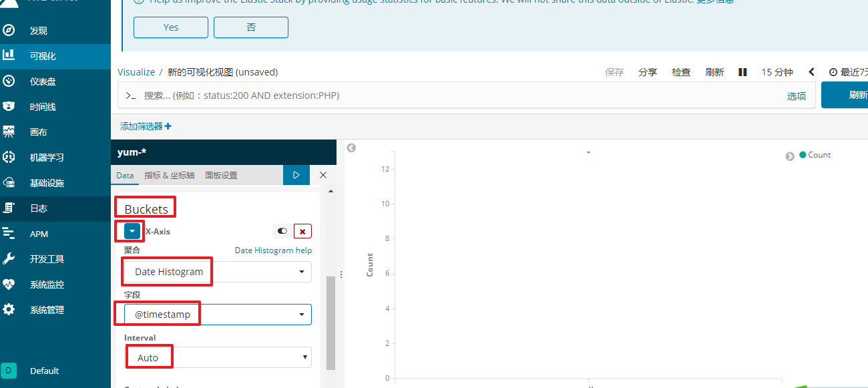The height and width of the screenshot is (388, 868).
Task: Open the Date Histogram help link
Action: tap(273, 250)
